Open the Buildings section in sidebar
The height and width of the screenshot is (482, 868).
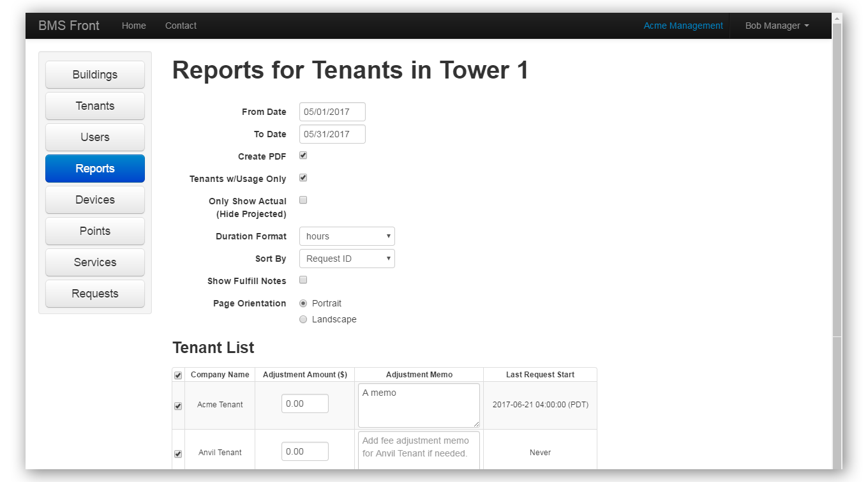coord(95,75)
